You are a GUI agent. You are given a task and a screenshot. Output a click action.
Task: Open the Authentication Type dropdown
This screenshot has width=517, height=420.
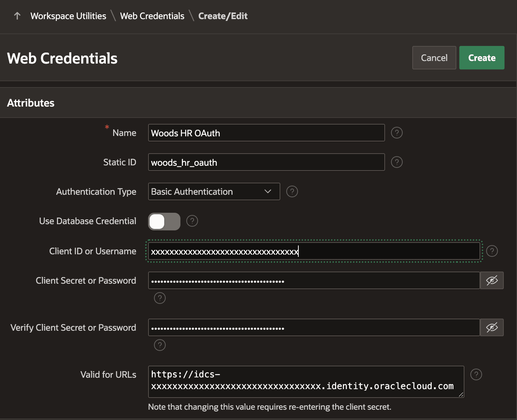[214, 191]
